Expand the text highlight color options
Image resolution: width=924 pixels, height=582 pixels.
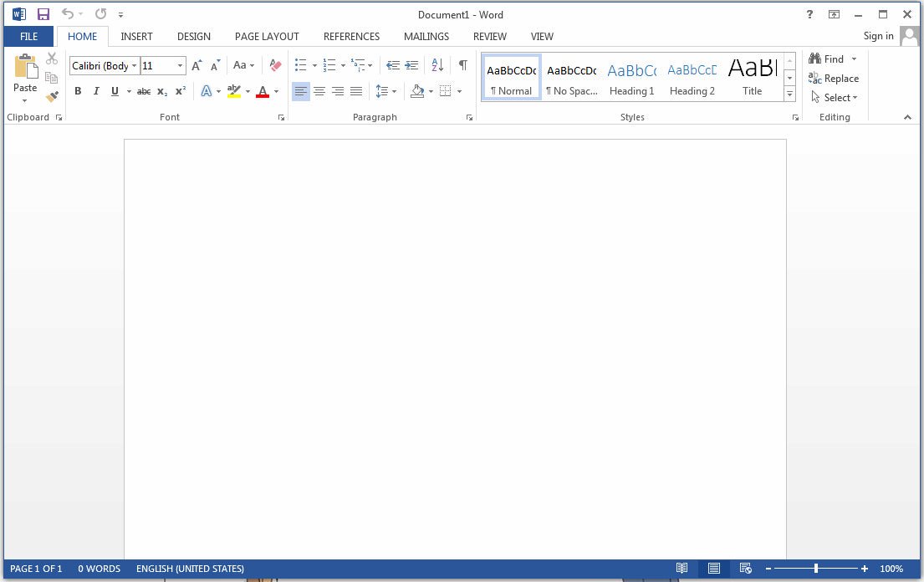tap(247, 91)
